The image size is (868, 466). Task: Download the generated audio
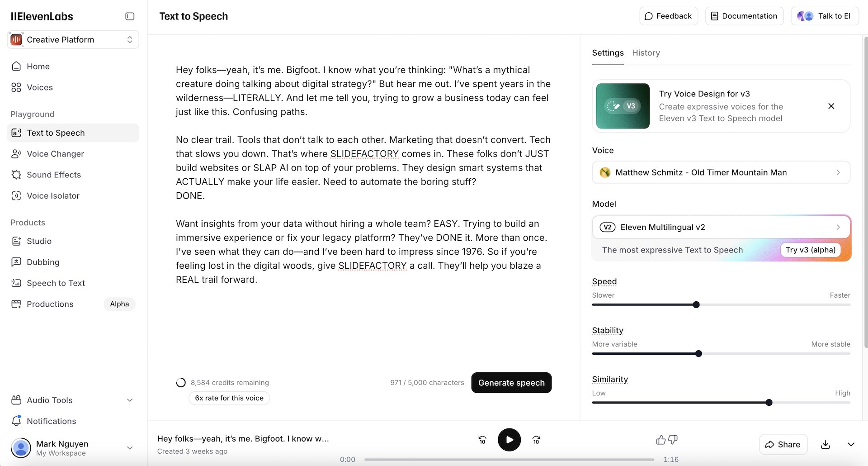[826, 444]
